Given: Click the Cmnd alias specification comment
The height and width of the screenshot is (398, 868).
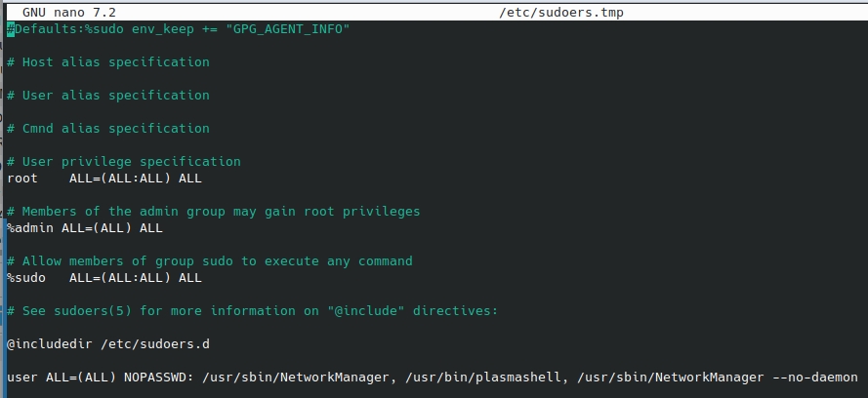Looking at the screenshot, I should pyautogui.click(x=108, y=128).
